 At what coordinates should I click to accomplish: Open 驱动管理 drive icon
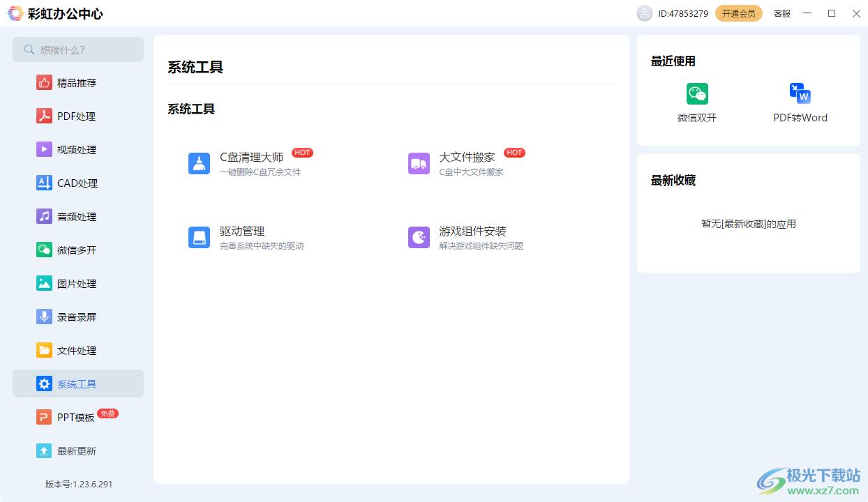coord(199,238)
